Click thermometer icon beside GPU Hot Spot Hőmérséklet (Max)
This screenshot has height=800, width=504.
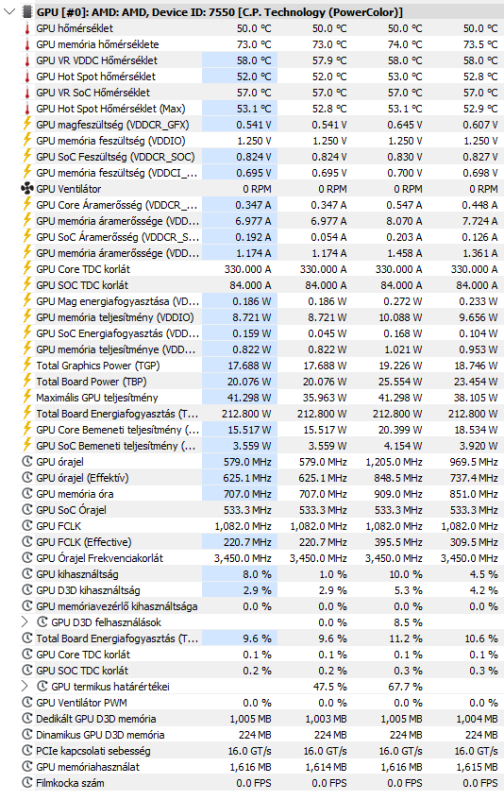coord(27,109)
